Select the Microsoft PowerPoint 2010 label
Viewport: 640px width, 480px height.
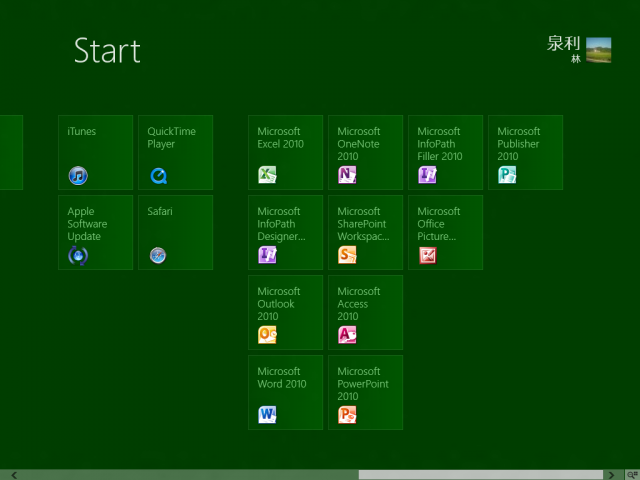pyautogui.click(x=363, y=384)
